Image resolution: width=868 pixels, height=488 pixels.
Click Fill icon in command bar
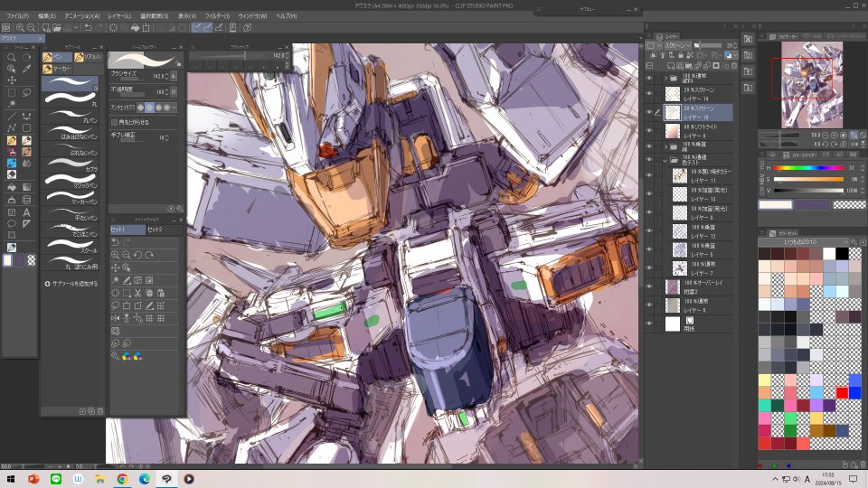point(135,27)
